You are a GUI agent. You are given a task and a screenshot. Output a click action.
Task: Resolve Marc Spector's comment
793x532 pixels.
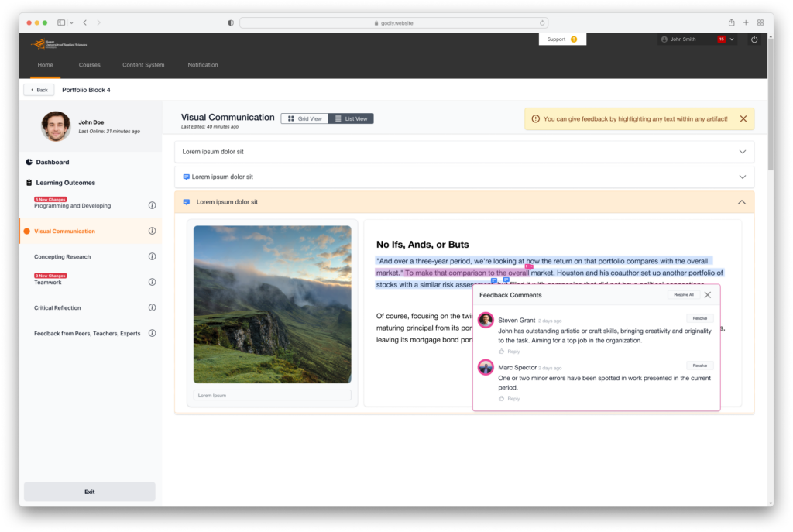(x=700, y=365)
